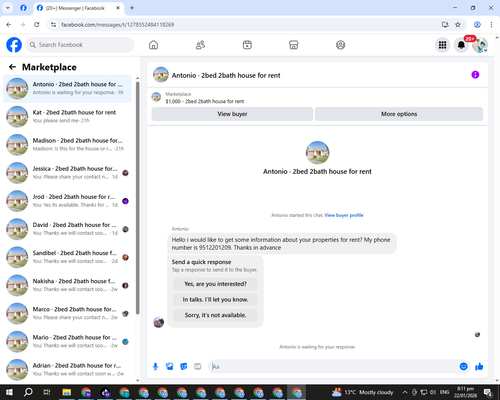Image resolution: width=500 pixels, height=400 pixels.
Task: Click the Messenger browser tab
Action: tap(79, 8)
